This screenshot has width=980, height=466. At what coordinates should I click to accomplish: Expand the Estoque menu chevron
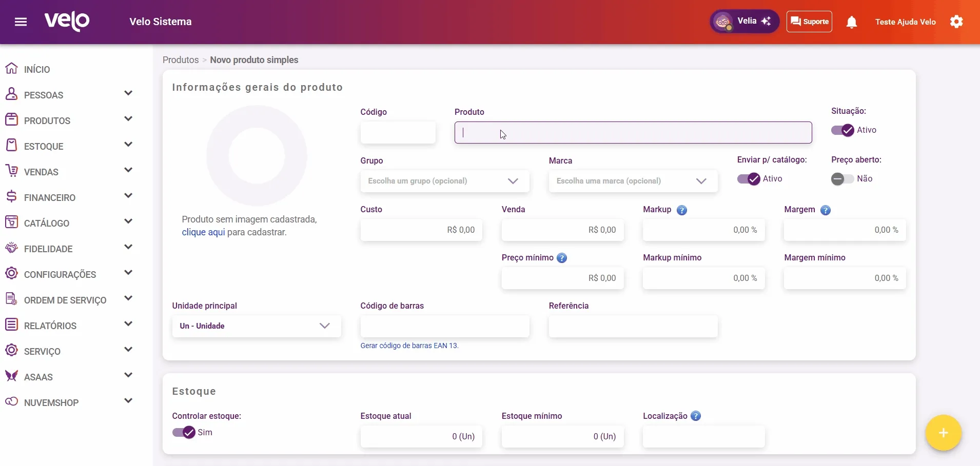[x=128, y=145]
